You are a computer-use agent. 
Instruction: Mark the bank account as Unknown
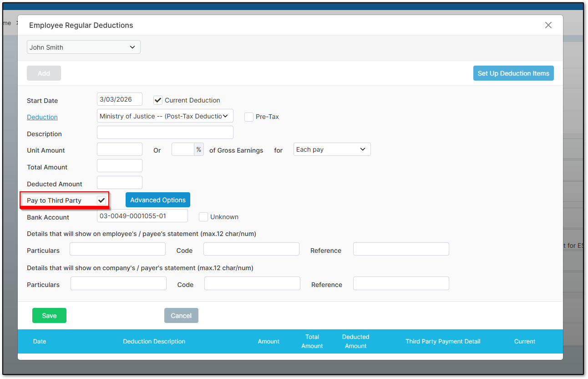pyautogui.click(x=203, y=217)
